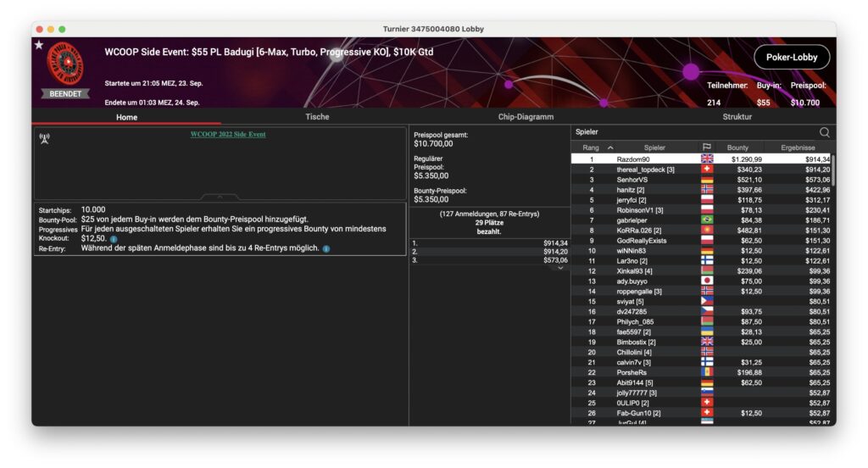Toggle the favorite star for this tournament
Viewport: 868px width, 468px height.
[39, 45]
